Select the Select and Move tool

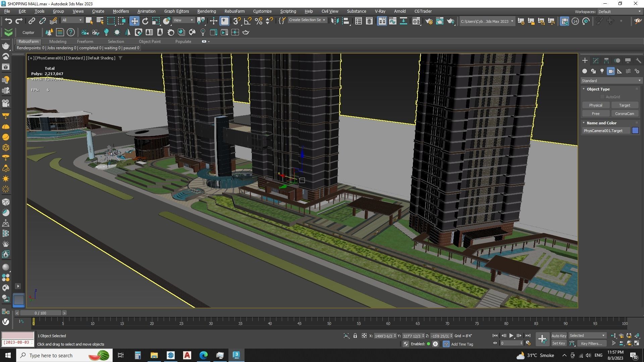[x=134, y=21]
